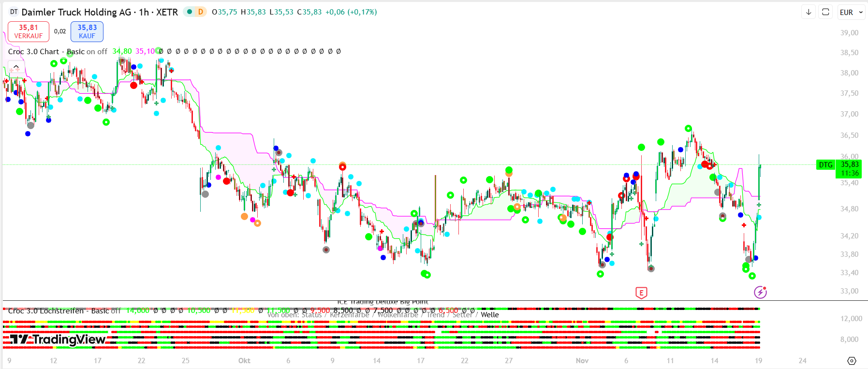Screen dimensions: 868x369
Task: Select the Croc 3.0 Lochstreifen - Basic legend
Action: [46, 311]
